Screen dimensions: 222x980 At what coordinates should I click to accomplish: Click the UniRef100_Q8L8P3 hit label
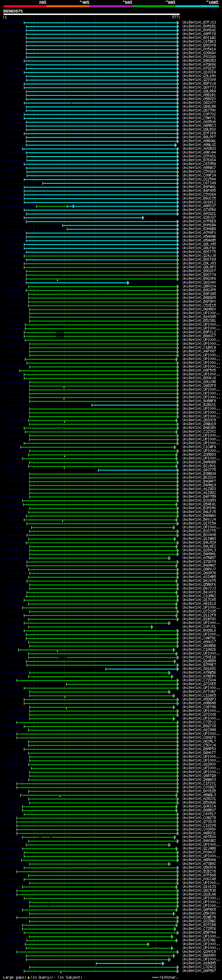199,267
